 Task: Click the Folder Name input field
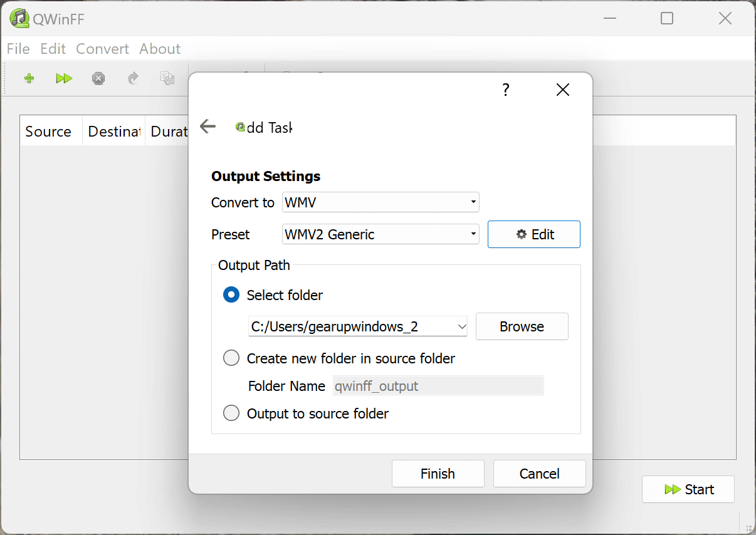point(438,386)
